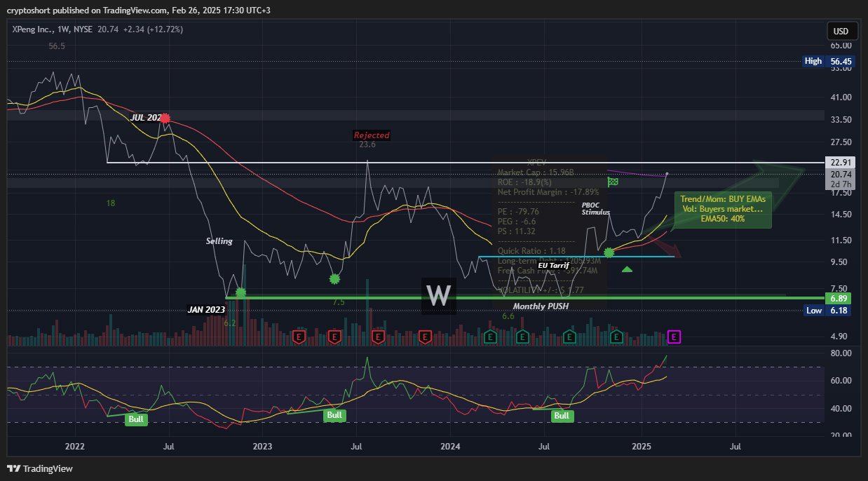Click the 2022 label on time axis
The height and width of the screenshot is (481, 868).
coord(74,445)
